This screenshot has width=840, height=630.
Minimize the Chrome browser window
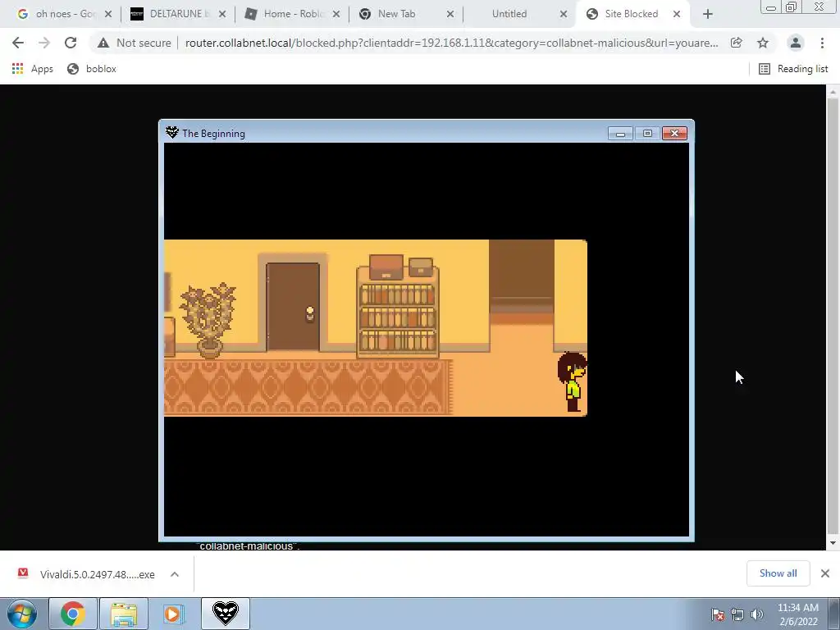tap(771, 7)
